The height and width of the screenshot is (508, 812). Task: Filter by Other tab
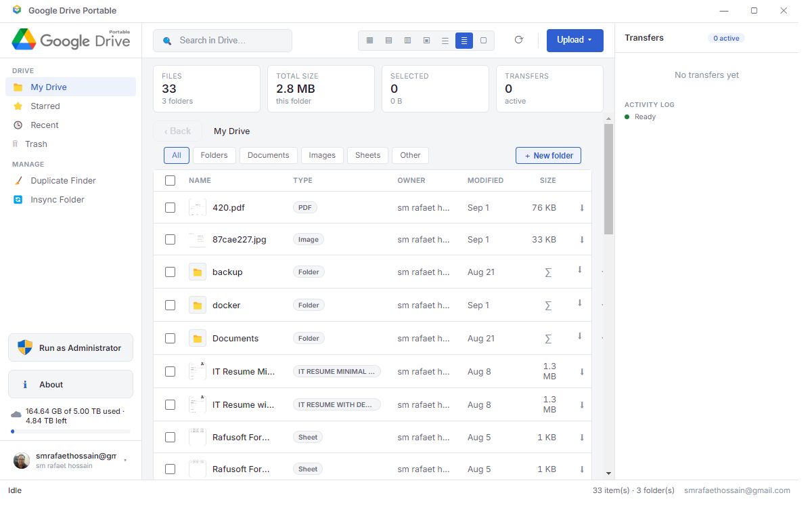coord(411,155)
